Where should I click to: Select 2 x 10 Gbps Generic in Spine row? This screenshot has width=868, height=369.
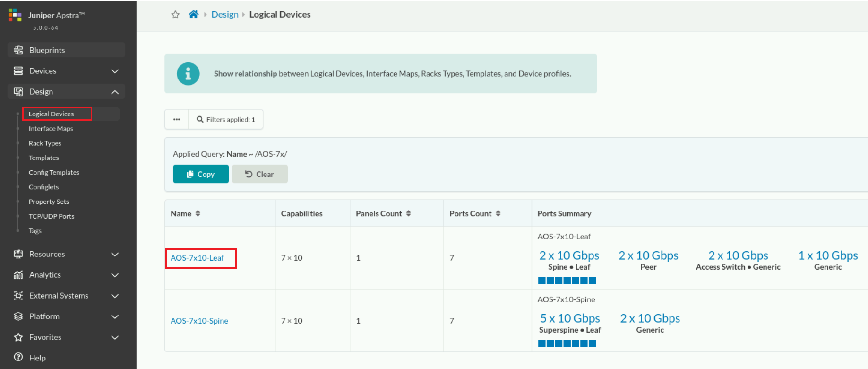click(x=650, y=324)
